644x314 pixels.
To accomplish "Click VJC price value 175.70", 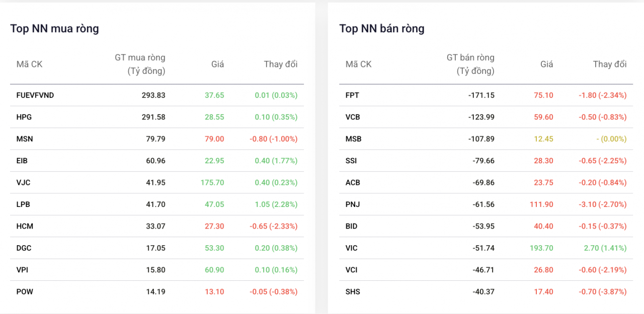I will click(212, 182).
